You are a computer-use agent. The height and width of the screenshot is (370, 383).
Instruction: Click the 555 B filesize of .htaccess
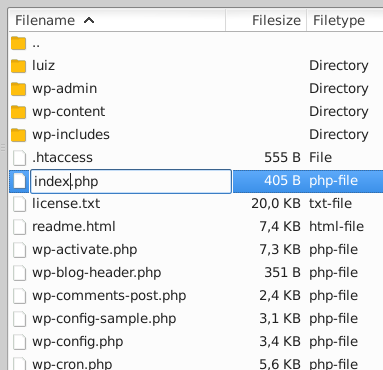point(282,157)
